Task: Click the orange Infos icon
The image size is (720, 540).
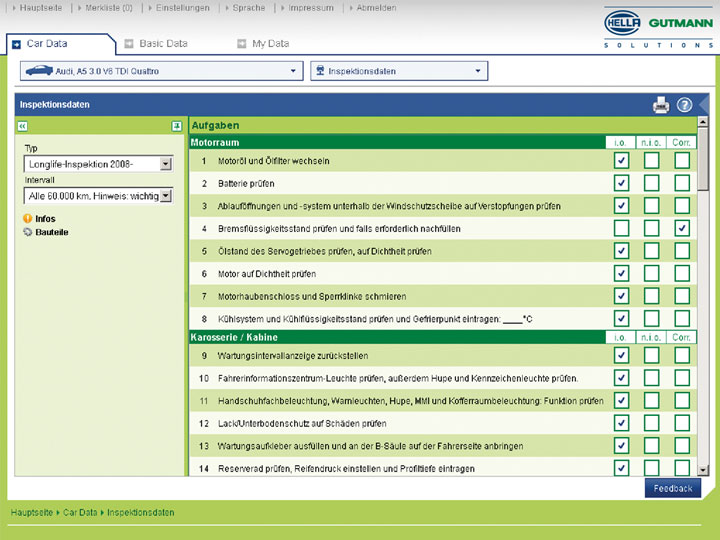Action: pos(28,218)
